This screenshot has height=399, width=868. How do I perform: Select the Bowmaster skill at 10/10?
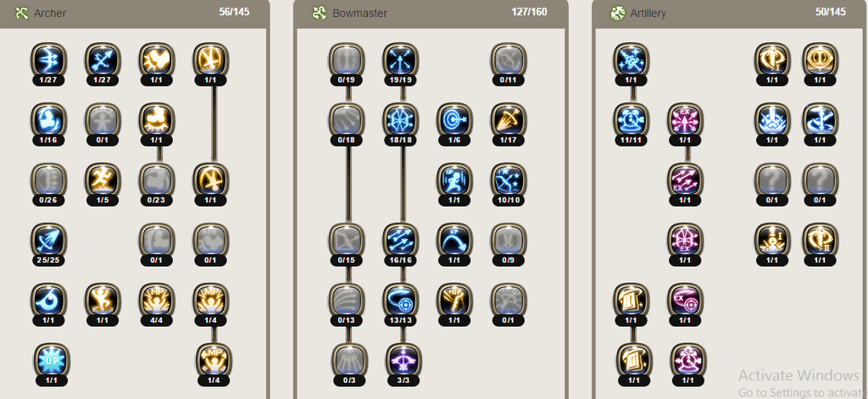tap(509, 180)
